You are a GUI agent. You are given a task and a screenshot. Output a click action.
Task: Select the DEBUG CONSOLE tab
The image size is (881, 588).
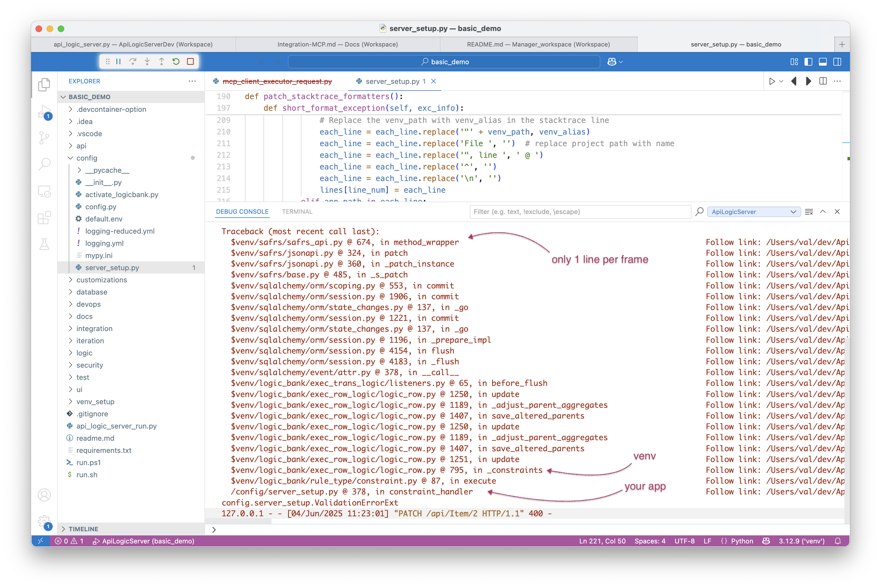[x=242, y=212]
